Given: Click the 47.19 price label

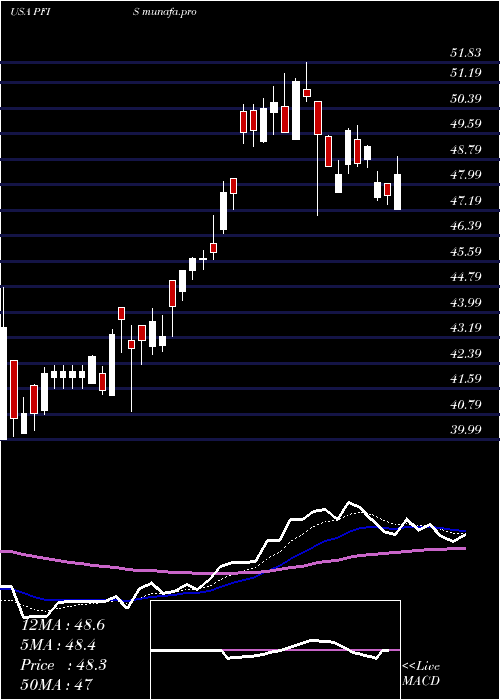Looking at the screenshot, I should pos(465,200).
